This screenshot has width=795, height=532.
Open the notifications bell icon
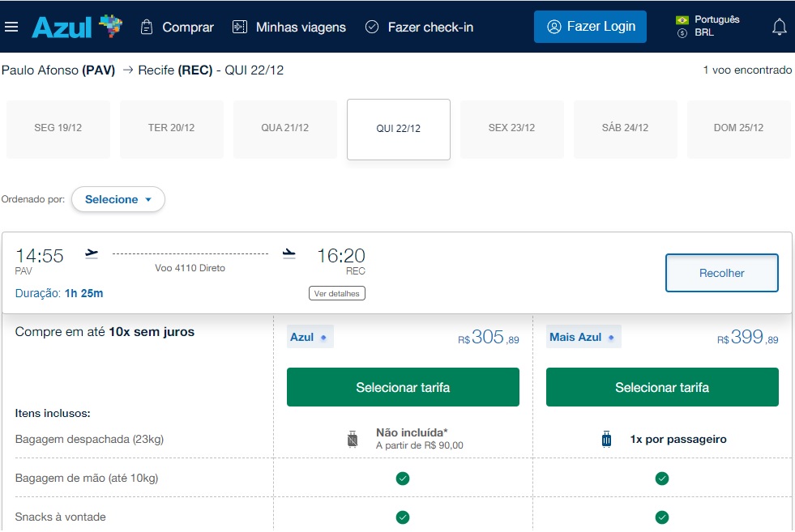click(x=779, y=27)
